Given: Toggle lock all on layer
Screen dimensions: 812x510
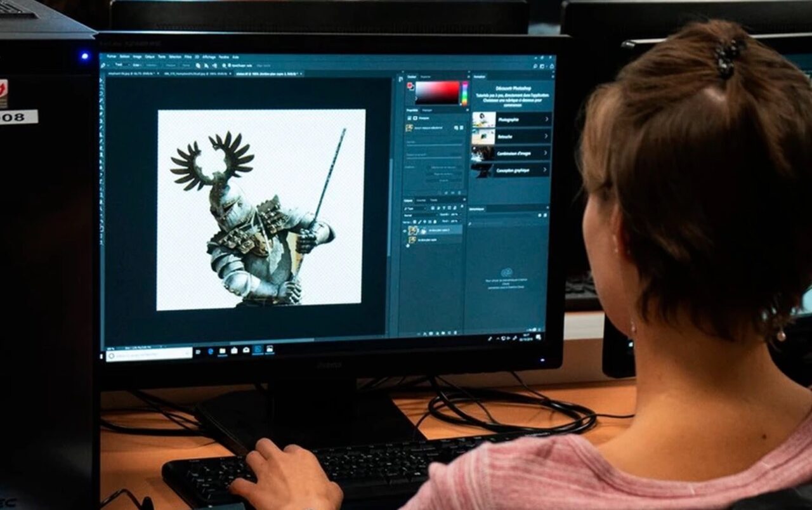Looking at the screenshot, I should pos(435,221).
